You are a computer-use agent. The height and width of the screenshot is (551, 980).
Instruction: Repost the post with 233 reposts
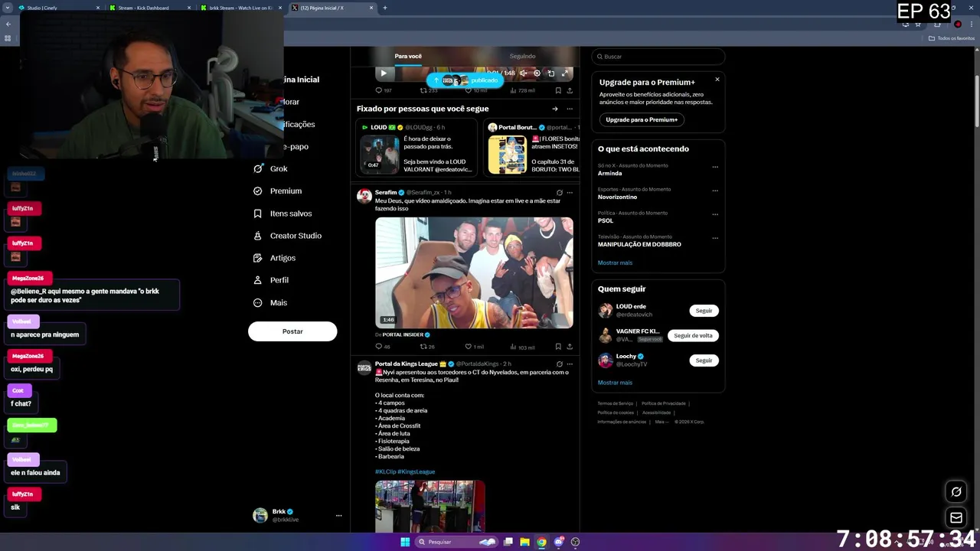[x=429, y=90]
